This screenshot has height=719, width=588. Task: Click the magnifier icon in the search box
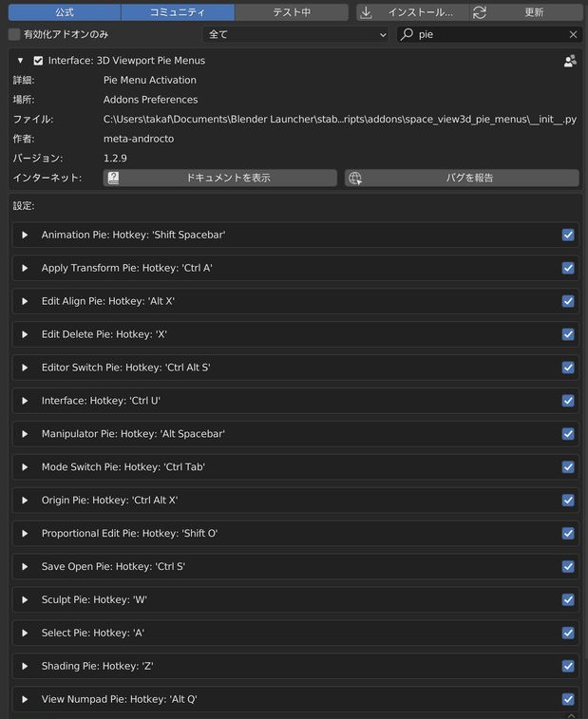click(x=407, y=34)
